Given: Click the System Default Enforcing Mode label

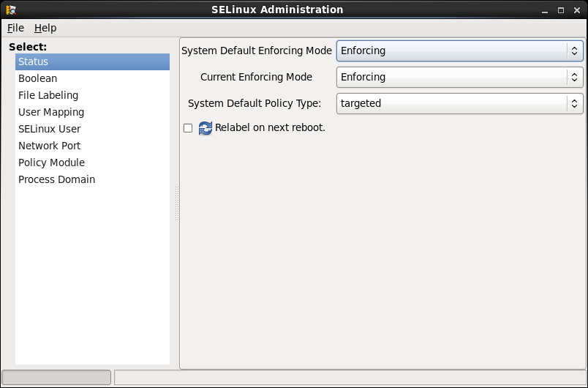Looking at the screenshot, I should pos(257,51).
